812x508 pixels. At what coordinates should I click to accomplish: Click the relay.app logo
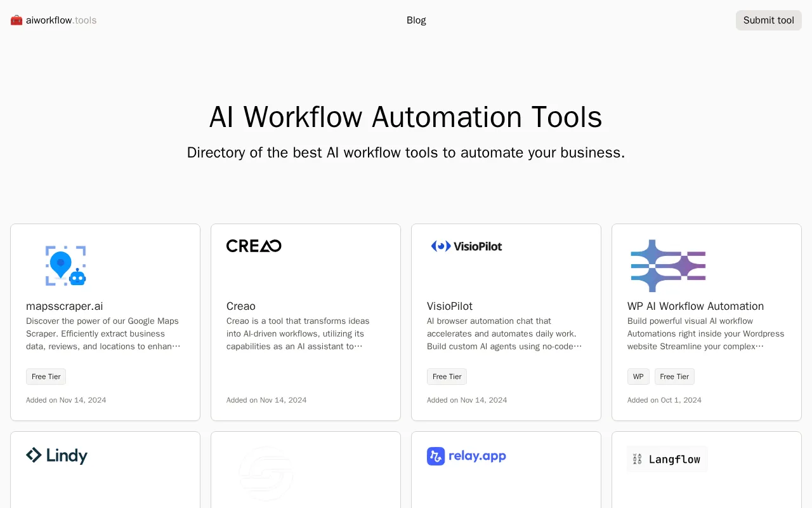click(466, 456)
